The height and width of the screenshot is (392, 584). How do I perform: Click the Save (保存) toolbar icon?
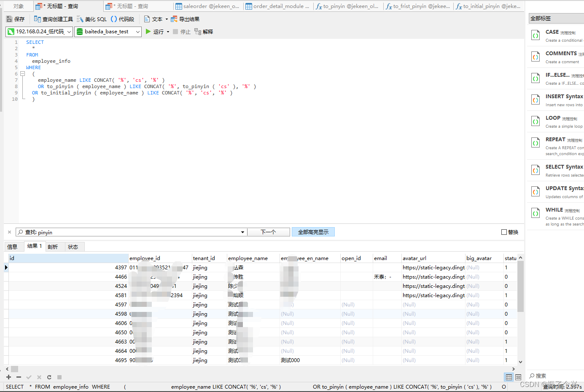pyautogui.click(x=9, y=19)
